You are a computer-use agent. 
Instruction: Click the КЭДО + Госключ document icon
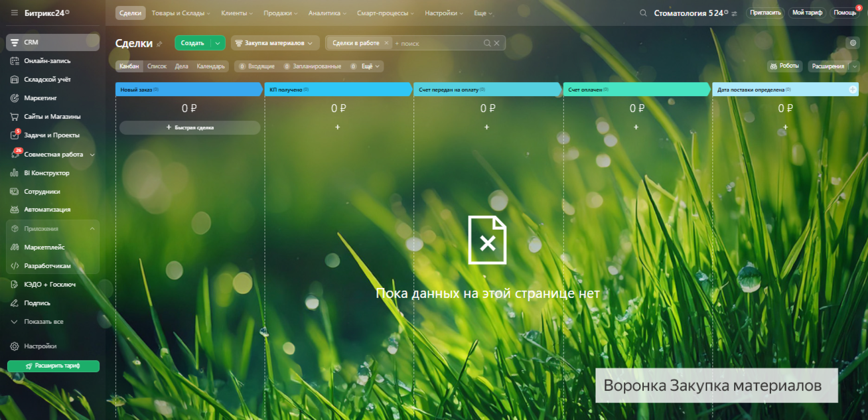(x=15, y=284)
